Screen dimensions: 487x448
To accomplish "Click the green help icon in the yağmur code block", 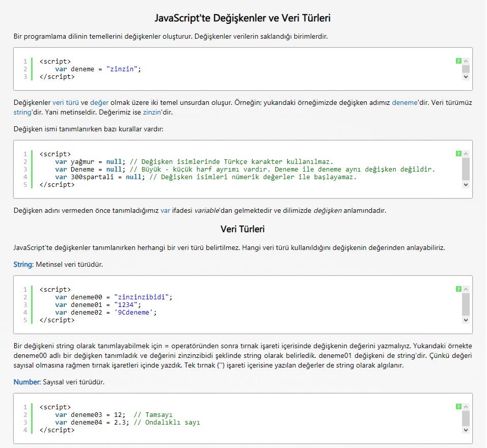I will (x=458, y=153).
